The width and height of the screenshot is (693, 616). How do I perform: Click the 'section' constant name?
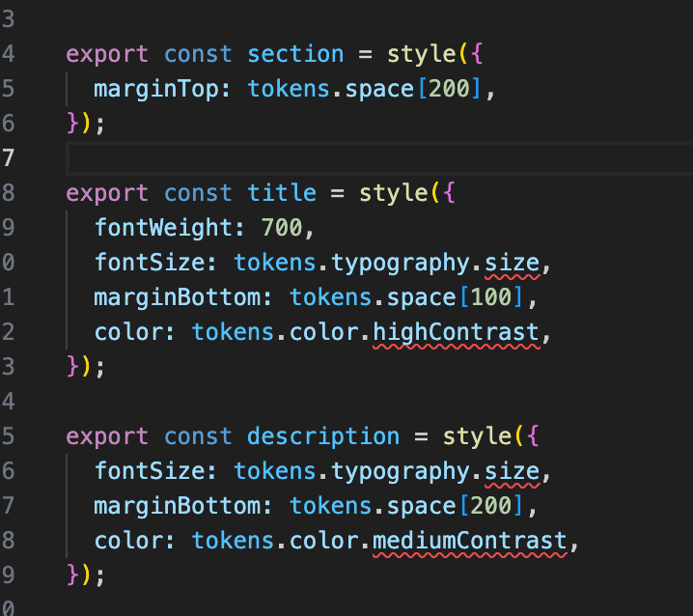295,54
